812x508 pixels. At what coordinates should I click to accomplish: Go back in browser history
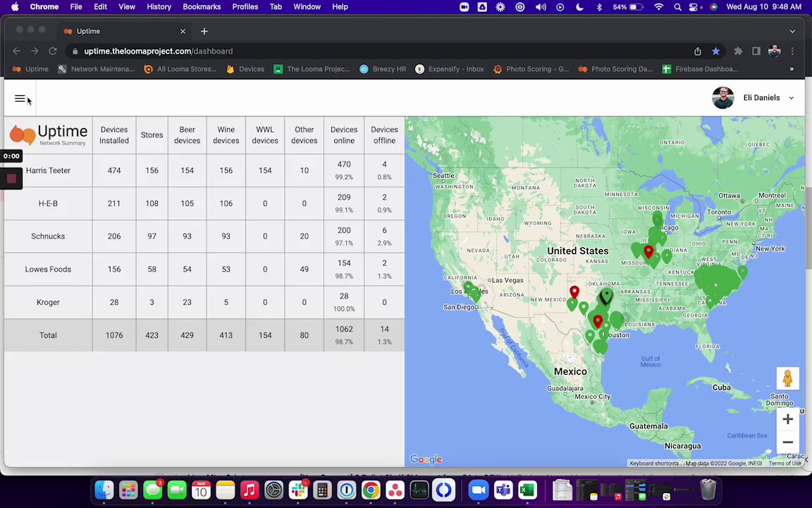(x=17, y=52)
